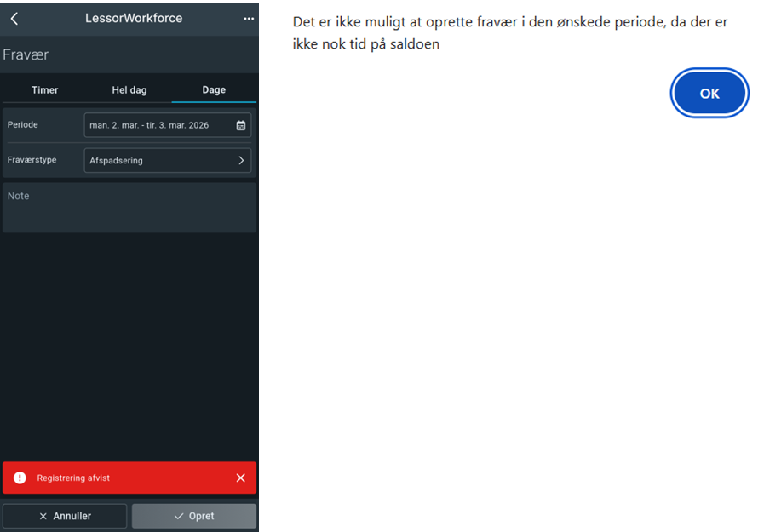Click the Fravær page heading

coord(26,54)
